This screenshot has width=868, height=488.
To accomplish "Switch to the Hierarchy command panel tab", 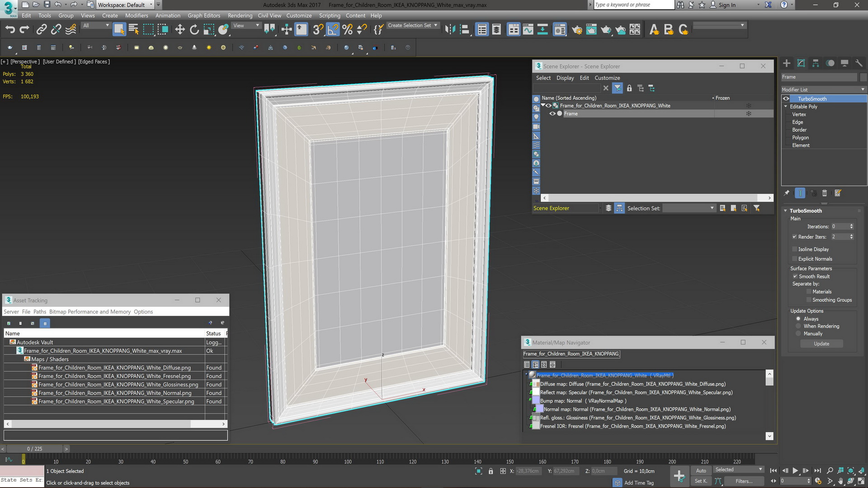I will 816,63.
